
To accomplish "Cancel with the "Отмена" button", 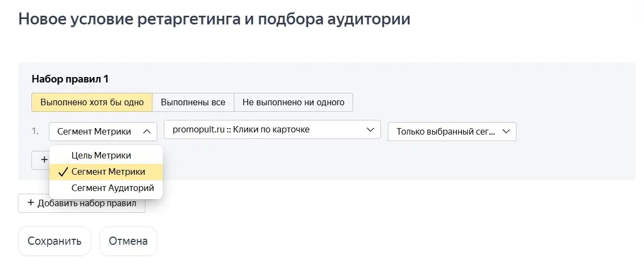I will 128,241.
